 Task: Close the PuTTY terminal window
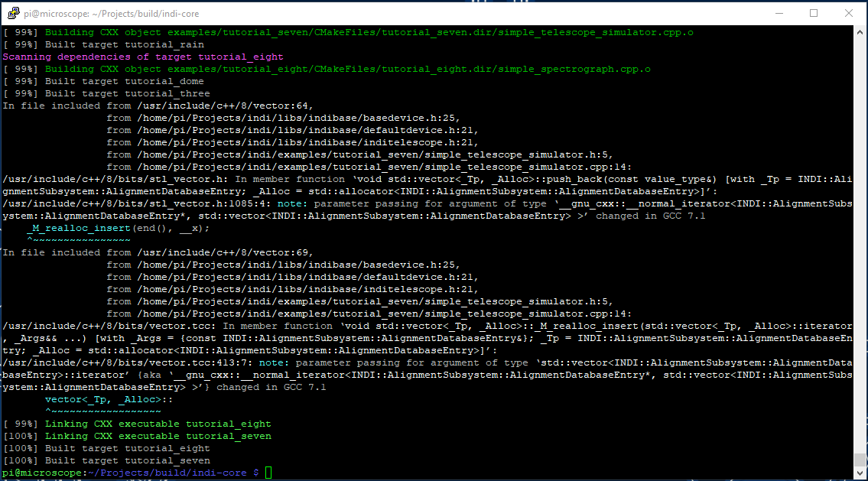click(x=849, y=13)
